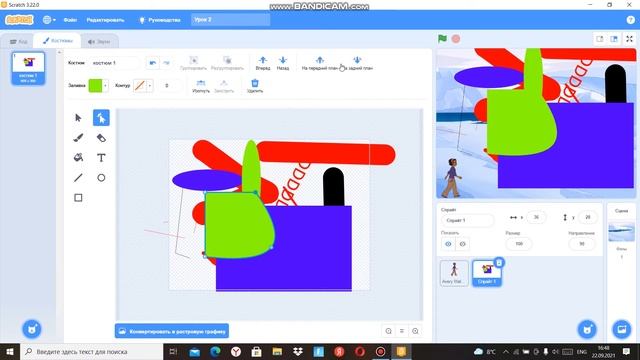
Task: Click the sprite direction field
Action: pyautogui.click(x=582, y=244)
